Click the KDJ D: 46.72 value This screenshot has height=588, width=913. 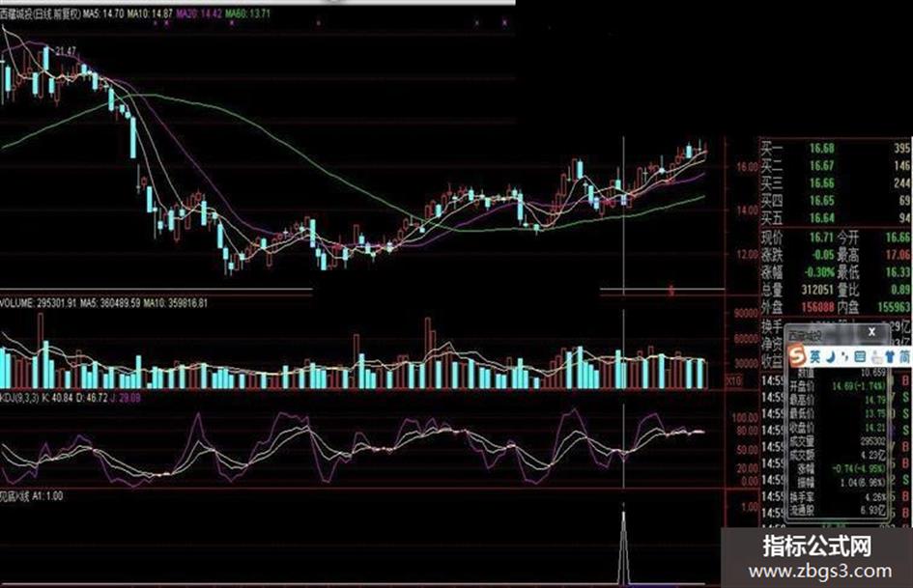92,398
